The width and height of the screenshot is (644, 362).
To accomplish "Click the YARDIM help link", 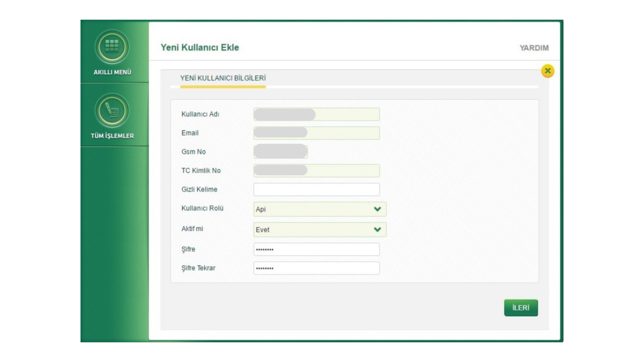I will (534, 48).
